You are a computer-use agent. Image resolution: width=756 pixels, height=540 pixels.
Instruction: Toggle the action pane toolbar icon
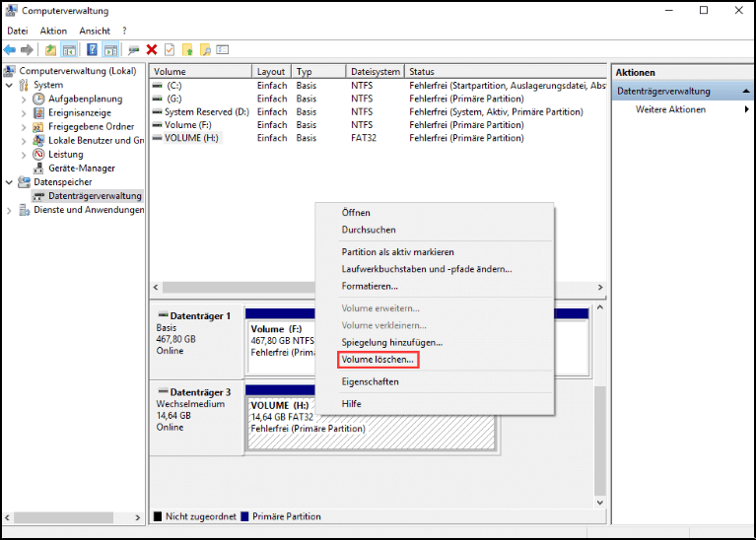111,49
